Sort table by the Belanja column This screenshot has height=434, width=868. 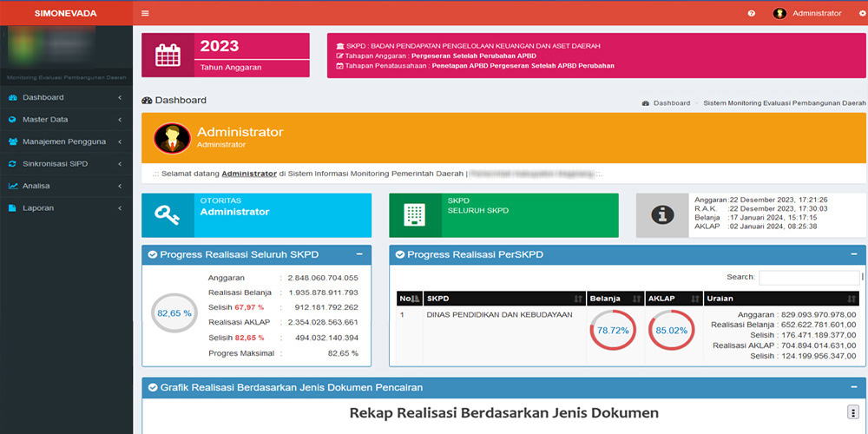615,299
